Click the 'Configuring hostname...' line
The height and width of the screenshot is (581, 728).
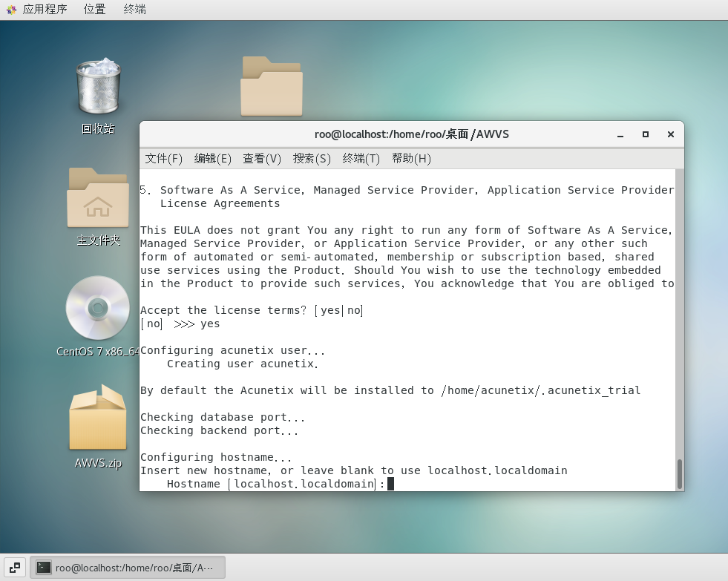(x=216, y=457)
